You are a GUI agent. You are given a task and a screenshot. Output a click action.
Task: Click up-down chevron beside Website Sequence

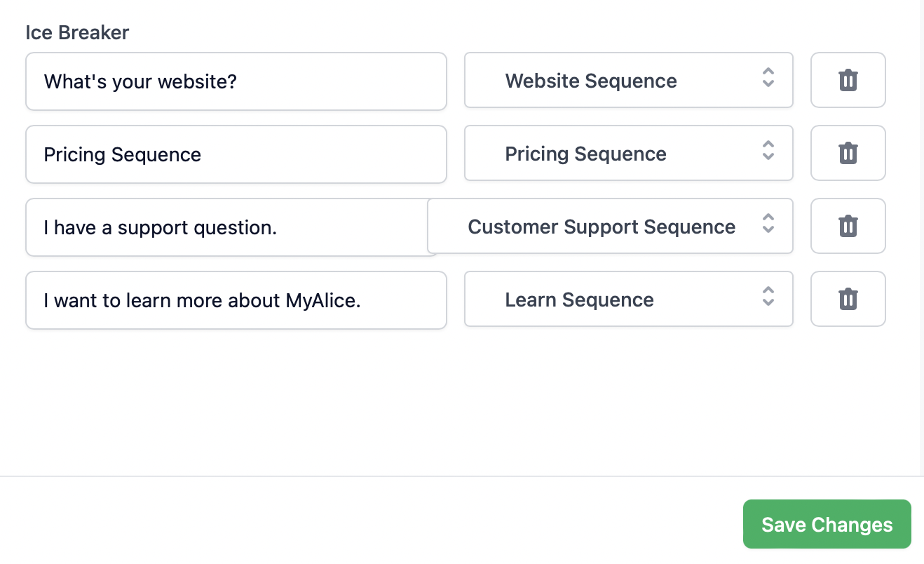[x=768, y=78]
